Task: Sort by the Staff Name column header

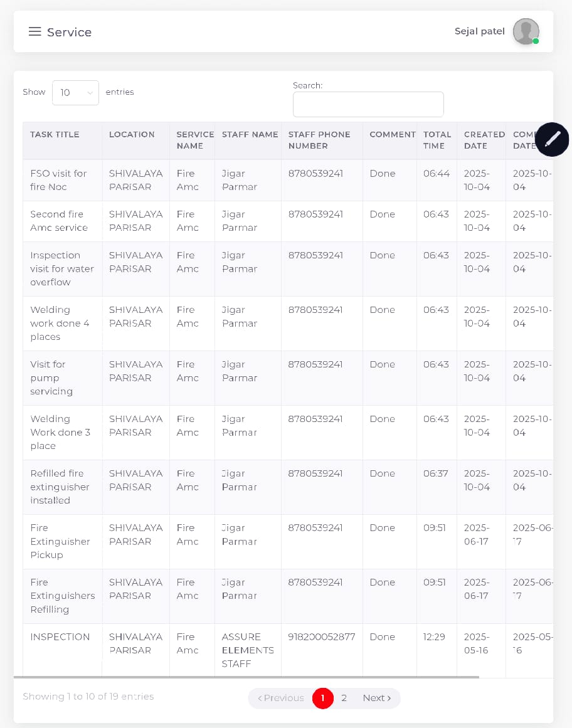Action: (250, 134)
